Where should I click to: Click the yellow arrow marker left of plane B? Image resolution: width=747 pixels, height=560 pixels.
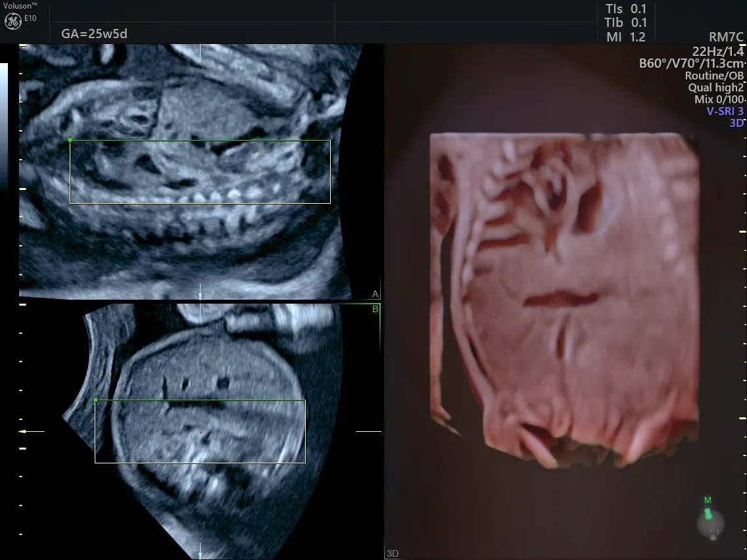pyautogui.click(x=32, y=431)
